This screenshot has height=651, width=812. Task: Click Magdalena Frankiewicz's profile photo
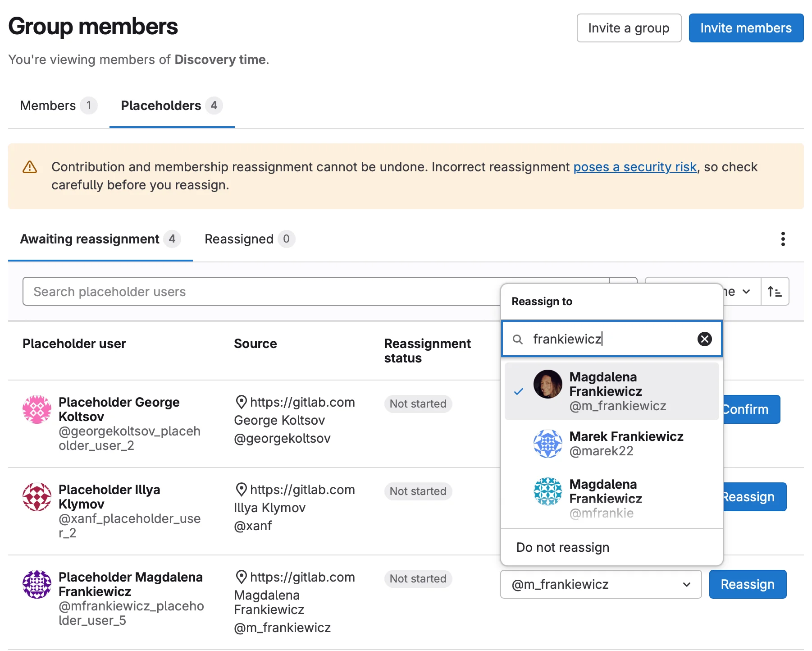coord(547,384)
